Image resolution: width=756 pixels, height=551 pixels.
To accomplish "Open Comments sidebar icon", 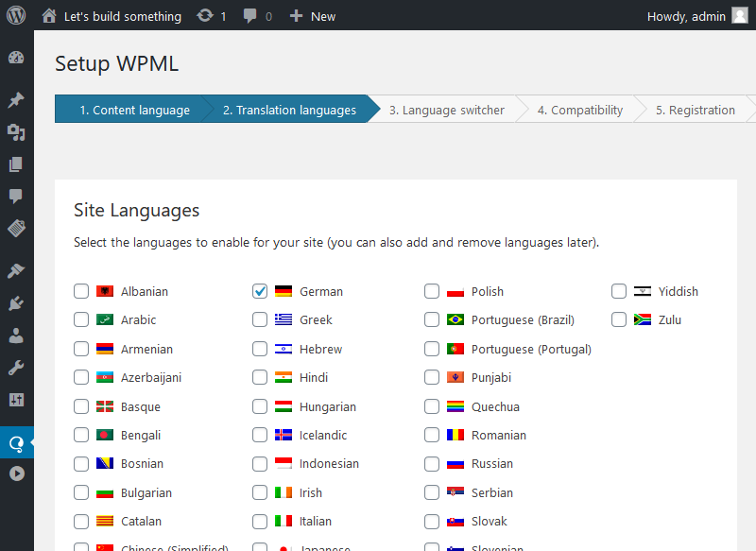I will (x=16, y=197).
